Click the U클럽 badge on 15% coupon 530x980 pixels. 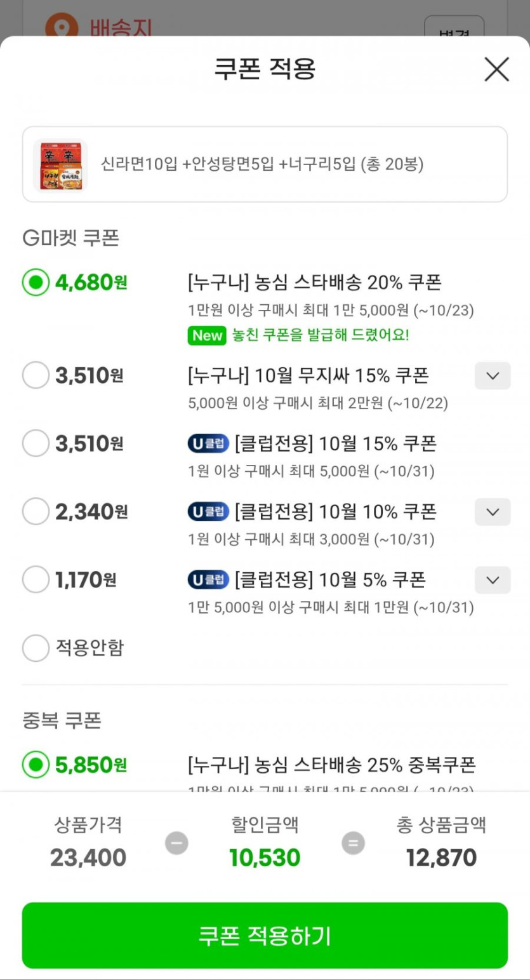click(208, 443)
